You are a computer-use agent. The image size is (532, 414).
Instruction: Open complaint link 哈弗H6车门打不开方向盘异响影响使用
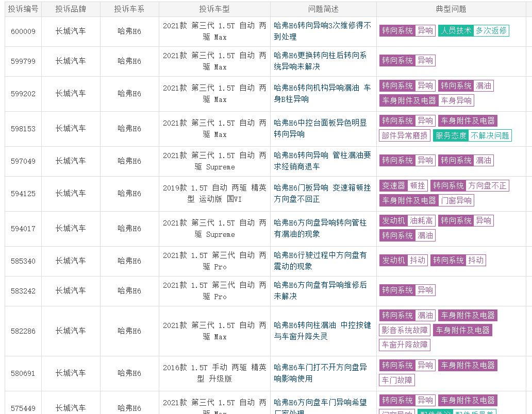point(320,373)
